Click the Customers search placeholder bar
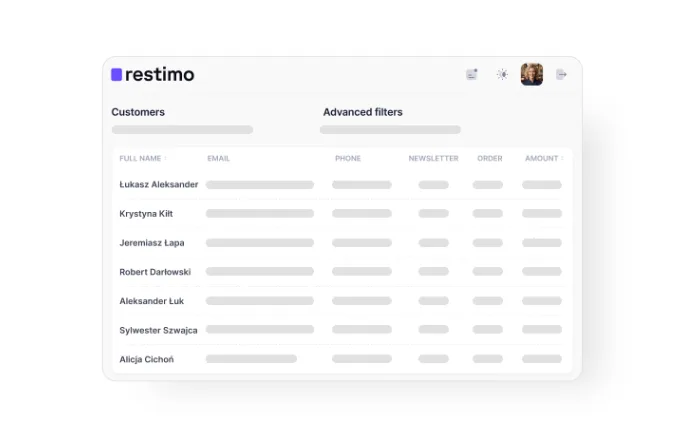Screen dimensions: 684x422 182,130
